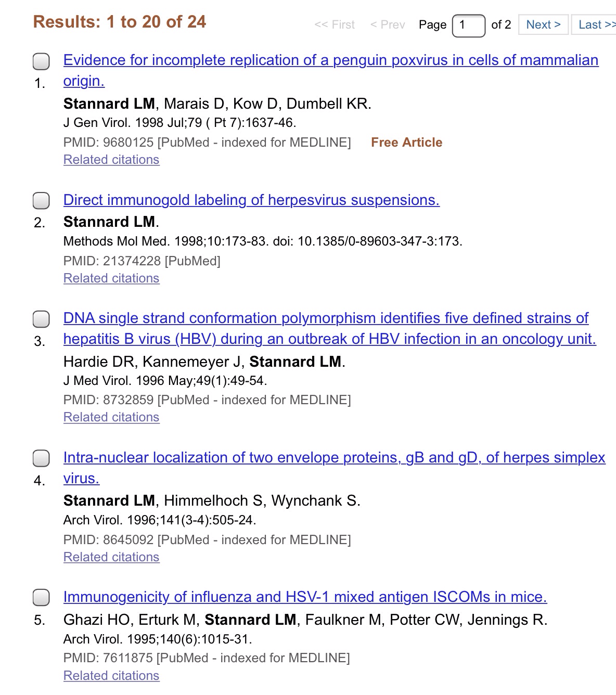Screen dimensions: 616x695
Task: See Related citations for PMID 7611875
Action: [x=111, y=676]
